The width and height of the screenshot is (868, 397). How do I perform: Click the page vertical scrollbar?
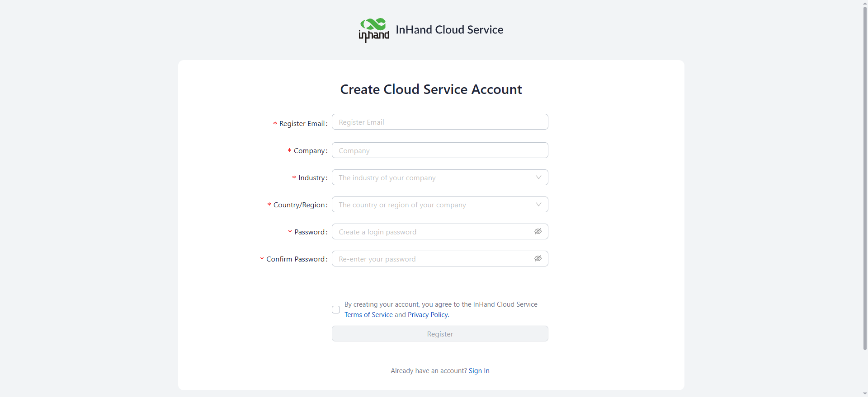(x=865, y=178)
